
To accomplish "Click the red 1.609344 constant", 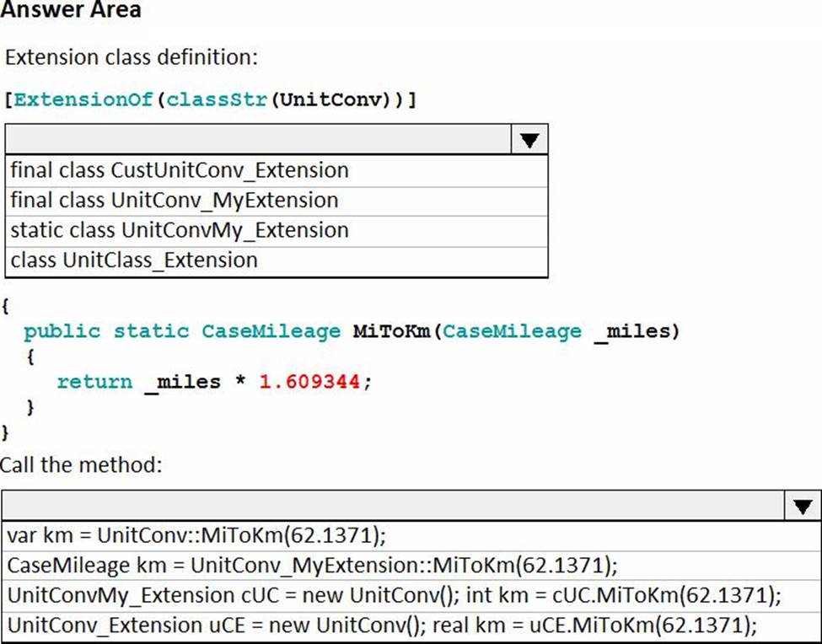I will (310, 382).
